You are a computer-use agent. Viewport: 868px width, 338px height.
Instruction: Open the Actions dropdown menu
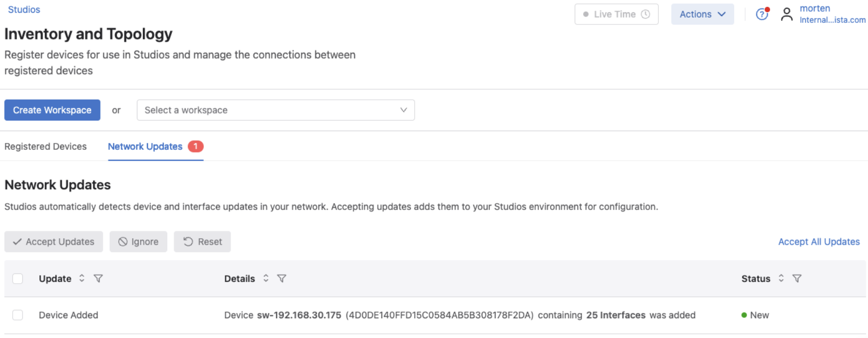coord(702,14)
